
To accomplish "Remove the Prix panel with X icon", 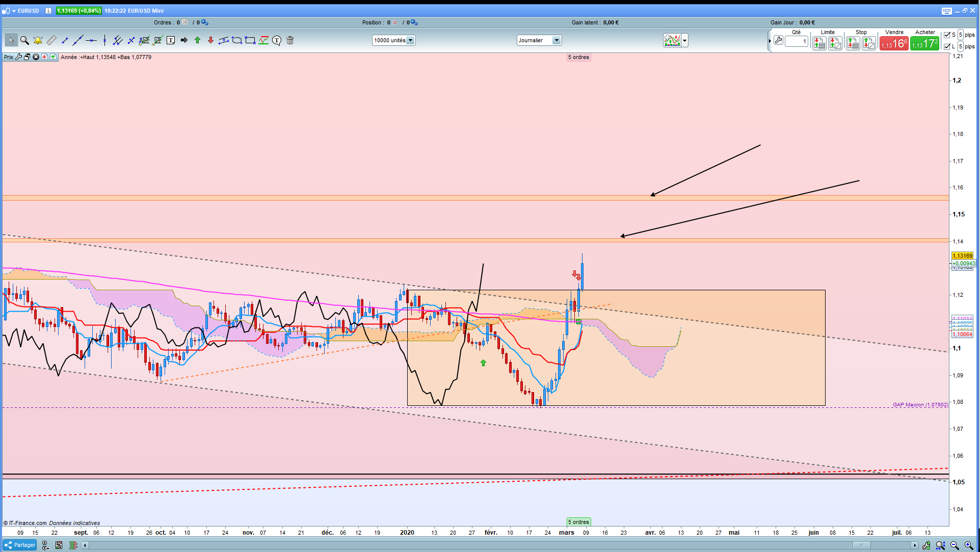I will (36, 57).
